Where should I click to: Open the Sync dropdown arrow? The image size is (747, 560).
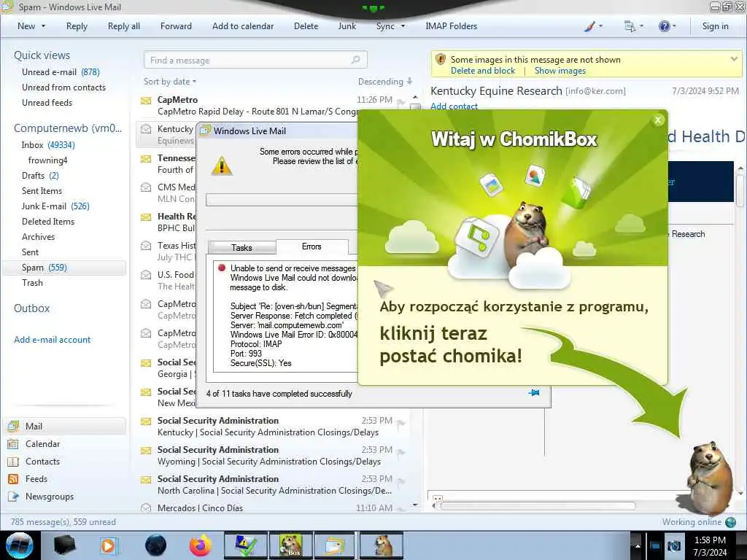coord(403,26)
